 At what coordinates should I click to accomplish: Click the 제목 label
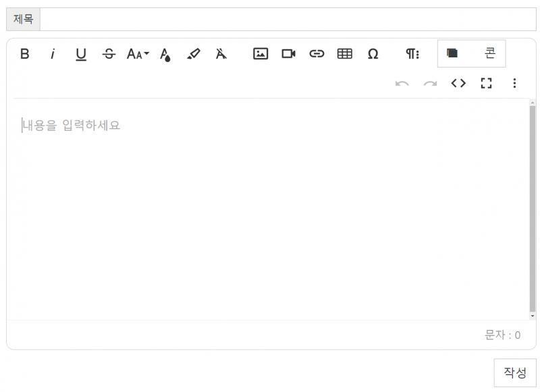[x=23, y=20]
